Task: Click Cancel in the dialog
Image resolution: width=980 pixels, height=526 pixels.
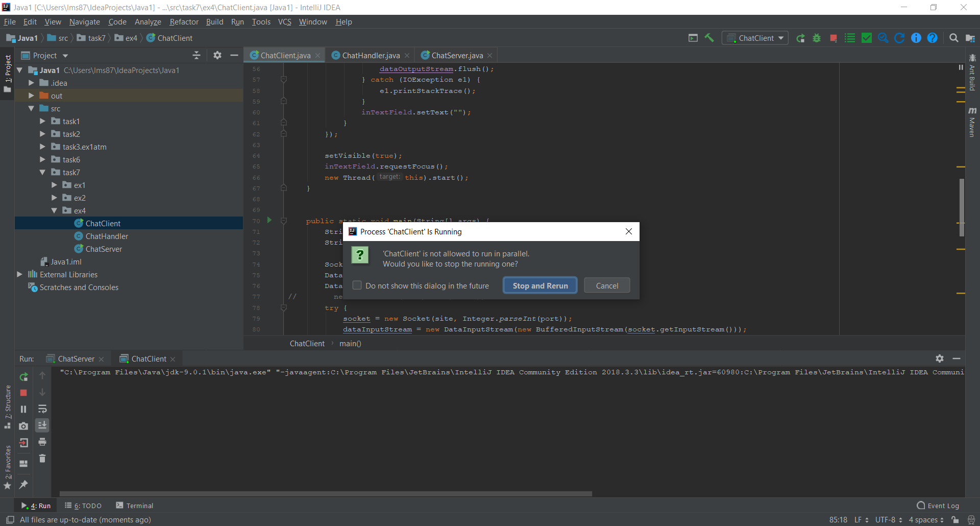Action: (x=607, y=285)
